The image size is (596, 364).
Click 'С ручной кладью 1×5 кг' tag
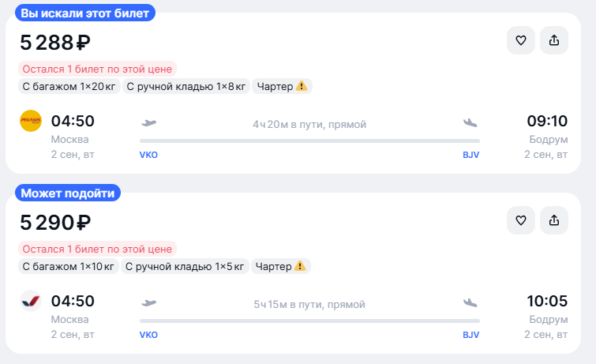(185, 266)
